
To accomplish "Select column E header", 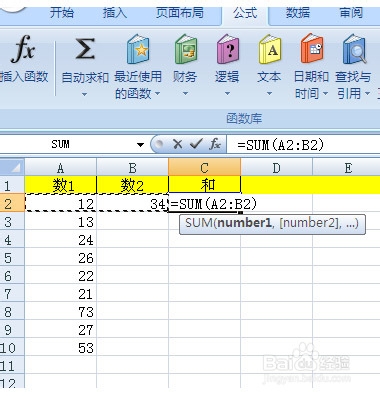I will (347, 167).
